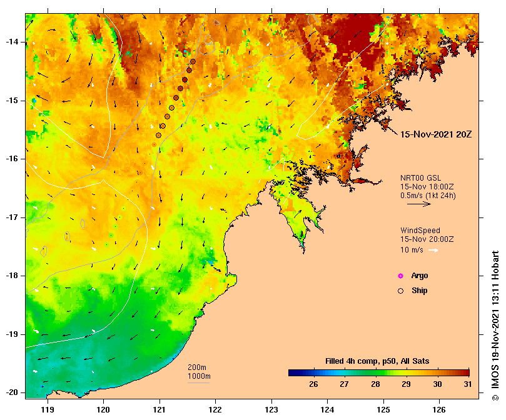The image size is (506, 420).
Task: Click the longitude axis label '119'
Action: tap(48, 410)
